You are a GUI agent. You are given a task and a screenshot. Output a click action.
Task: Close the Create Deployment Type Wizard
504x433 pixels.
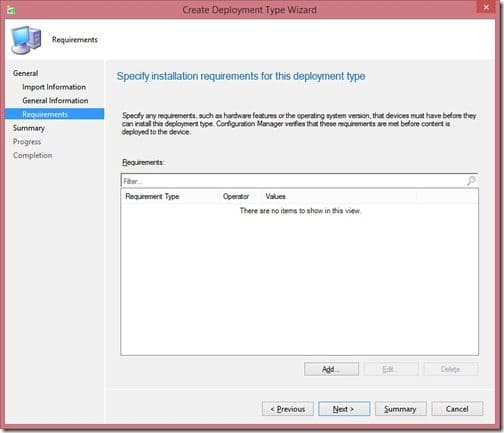pos(486,7)
